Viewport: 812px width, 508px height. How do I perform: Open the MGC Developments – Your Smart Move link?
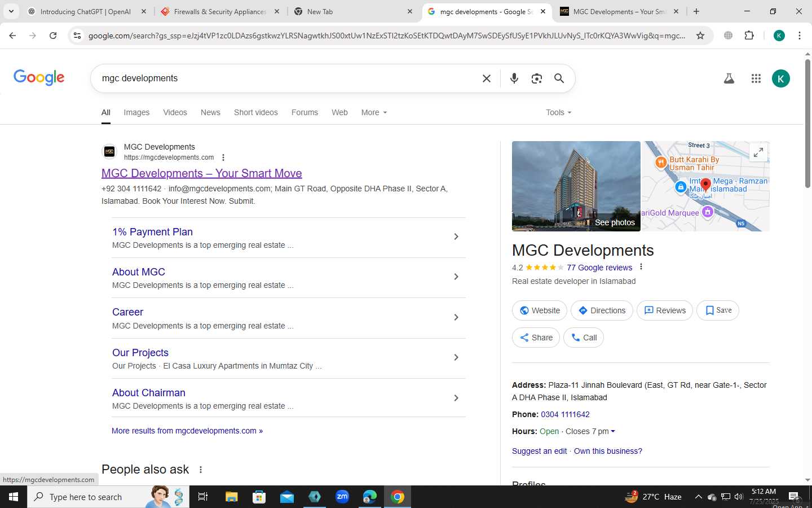(x=202, y=173)
